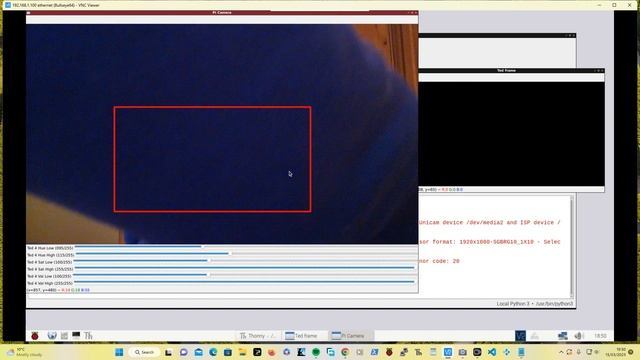Open the Windows Start menu
The width and height of the screenshot is (640, 360).
(119, 352)
